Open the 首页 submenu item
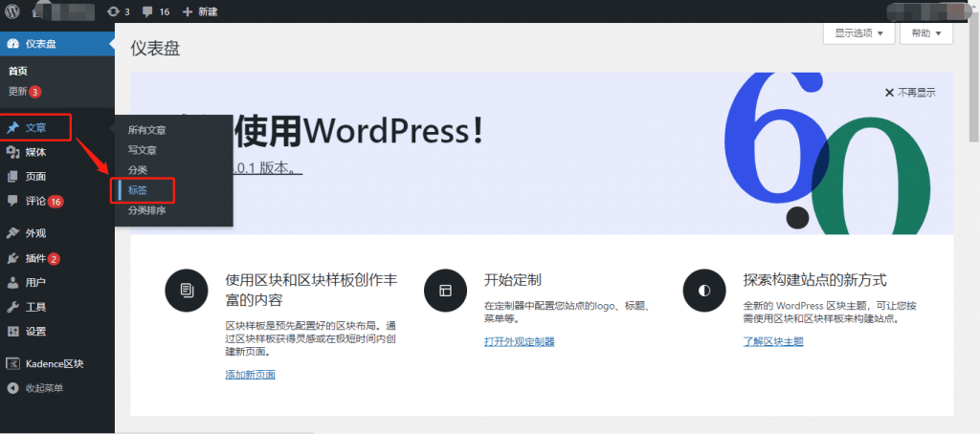The height and width of the screenshot is (434, 980). tap(17, 71)
